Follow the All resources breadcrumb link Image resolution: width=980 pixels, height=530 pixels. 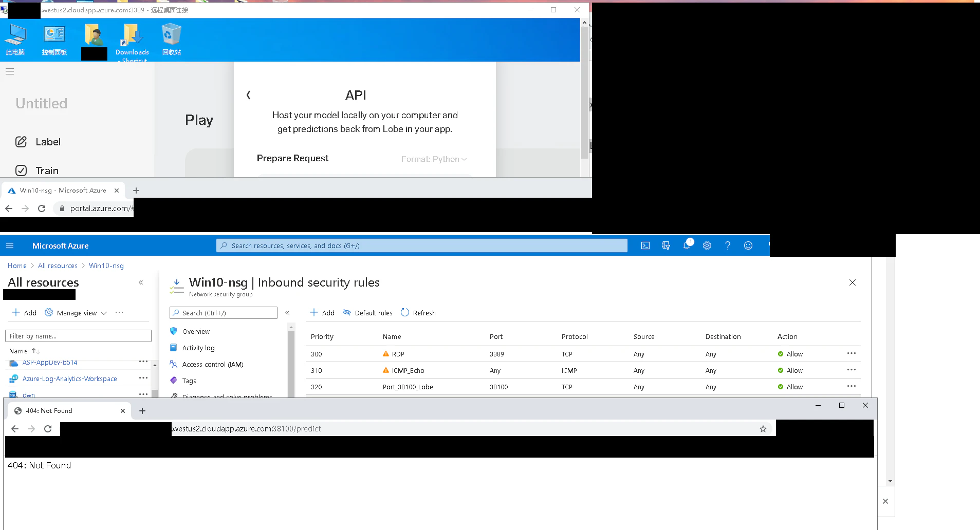pyautogui.click(x=58, y=266)
